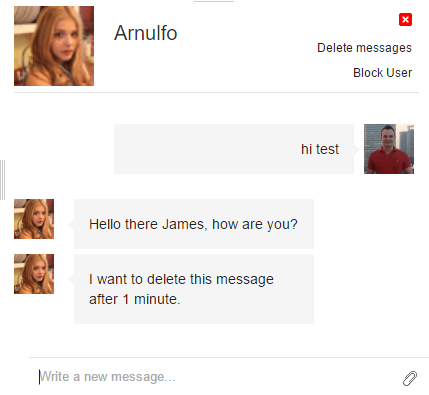The width and height of the screenshot is (429, 395).
Task: Click avatar beside 'I want to delete' message
Action: 34,274
